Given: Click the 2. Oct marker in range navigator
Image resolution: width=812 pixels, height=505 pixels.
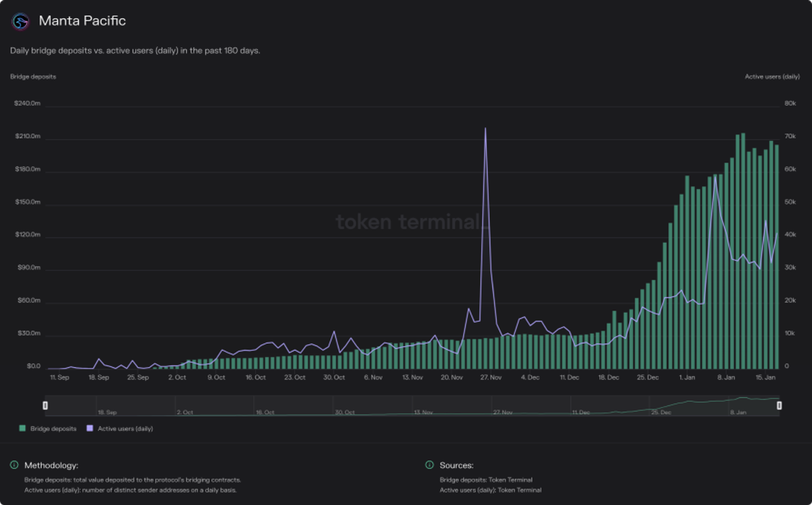Looking at the screenshot, I should [185, 412].
